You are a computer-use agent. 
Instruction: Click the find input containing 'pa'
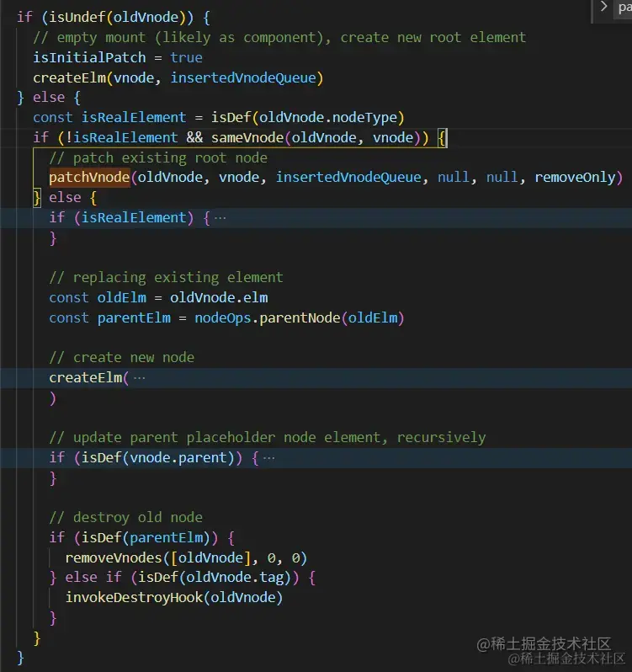point(624,8)
